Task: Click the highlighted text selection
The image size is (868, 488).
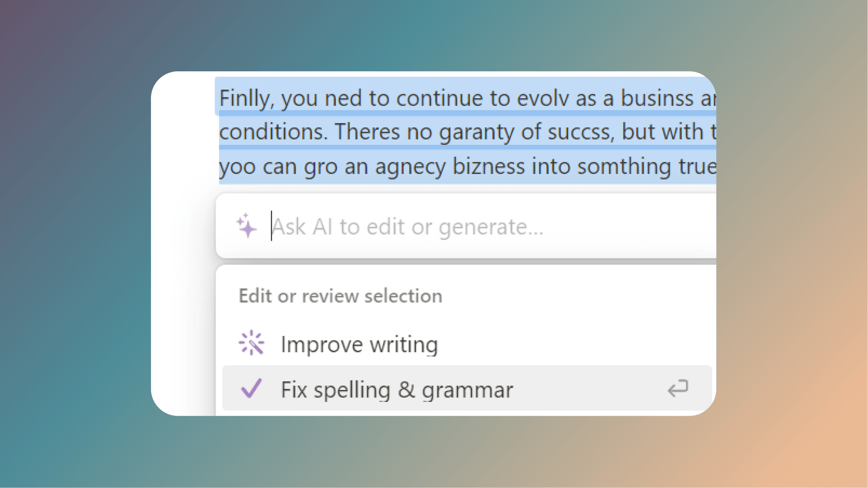Action: pyautogui.click(x=434, y=131)
